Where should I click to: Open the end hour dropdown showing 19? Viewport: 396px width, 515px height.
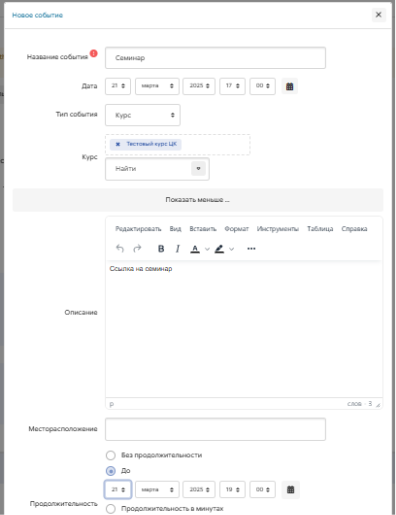click(x=232, y=490)
